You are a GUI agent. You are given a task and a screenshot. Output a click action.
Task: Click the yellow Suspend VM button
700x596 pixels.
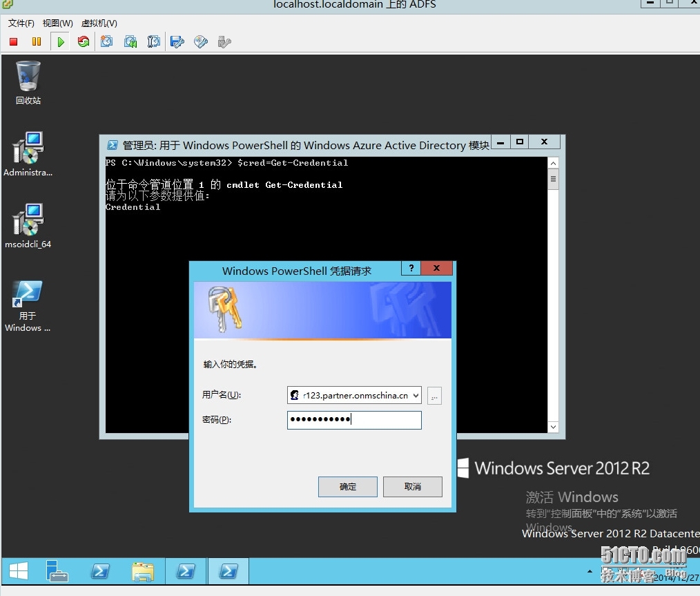pyautogui.click(x=37, y=42)
